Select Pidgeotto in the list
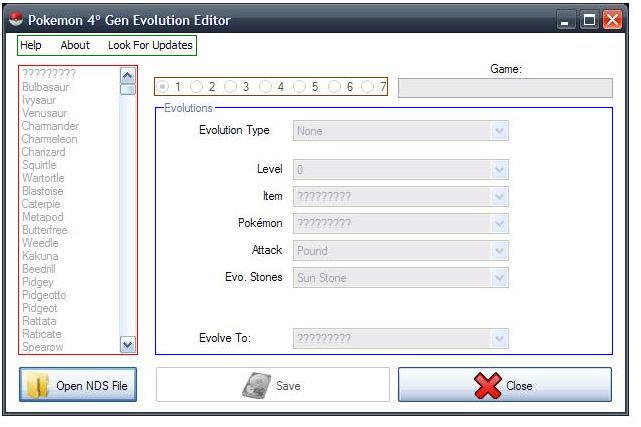The image size is (641, 427). coord(44,295)
